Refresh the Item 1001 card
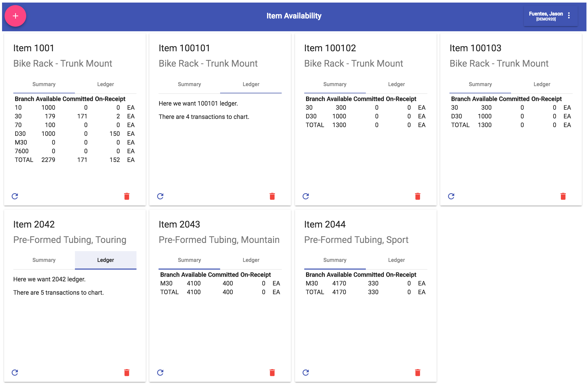This screenshot has width=588, height=389. 15,196
